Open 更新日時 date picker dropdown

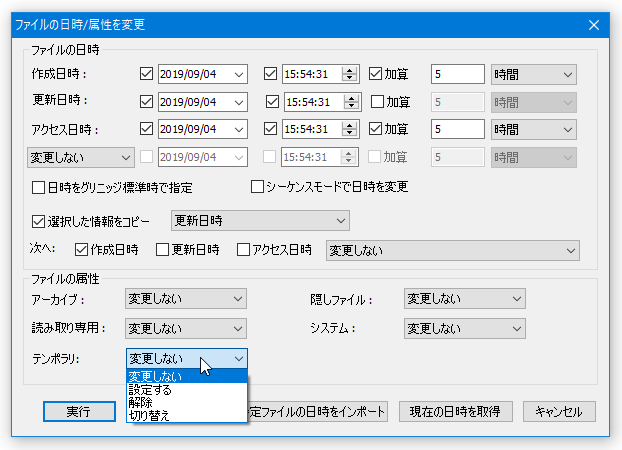click(239, 102)
